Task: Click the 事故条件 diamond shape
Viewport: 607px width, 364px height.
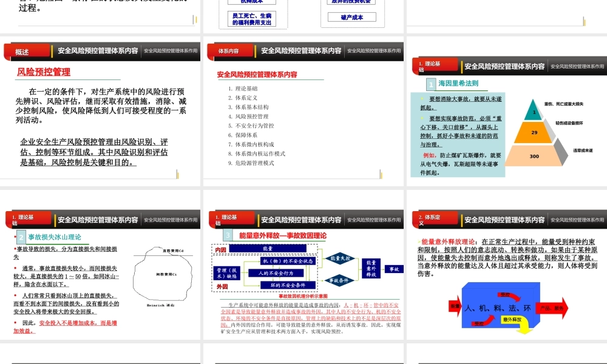Action: click(341, 280)
